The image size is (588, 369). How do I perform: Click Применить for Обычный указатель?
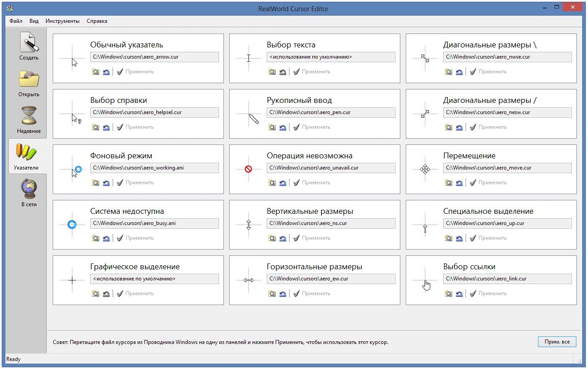pyautogui.click(x=135, y=72)
